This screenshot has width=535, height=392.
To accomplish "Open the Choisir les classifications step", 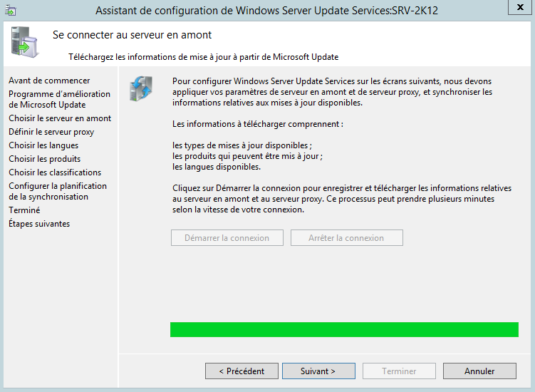I will pos(55,172).
